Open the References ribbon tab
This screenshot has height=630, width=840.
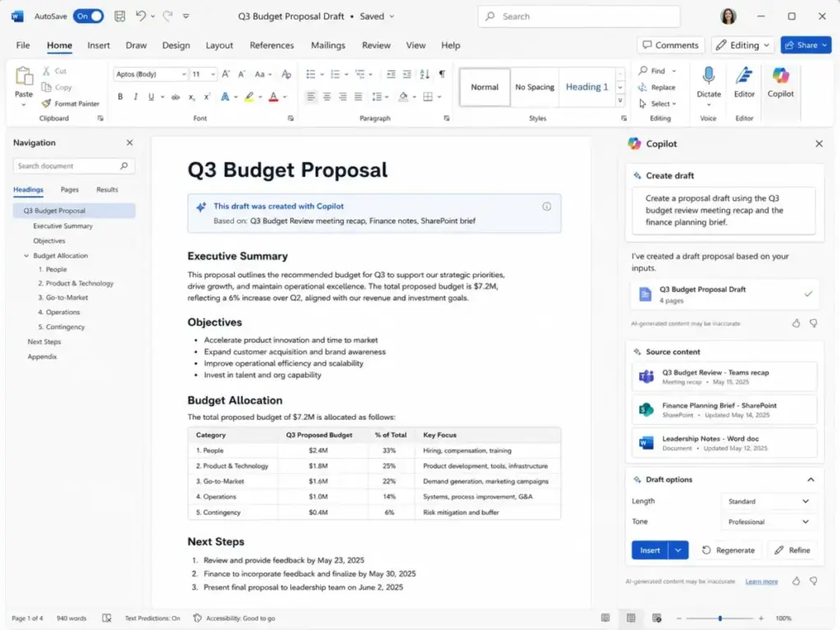coord(272,45)
